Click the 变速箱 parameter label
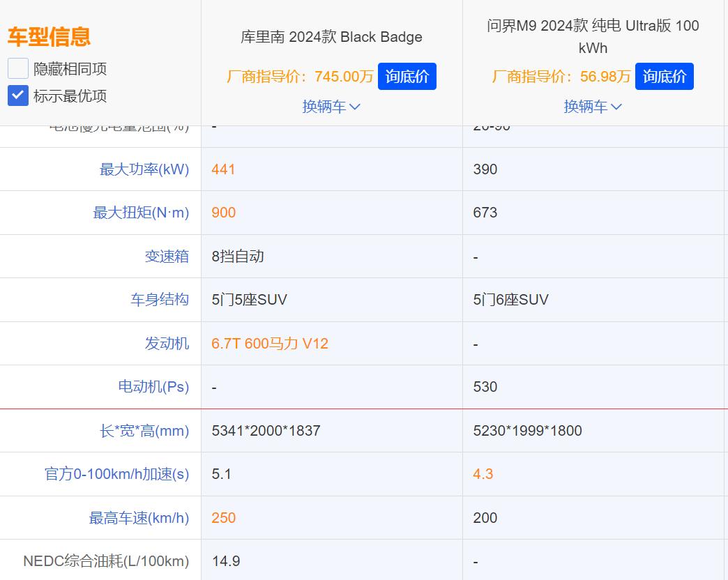 pyautogui.click(x=167, y=256)
